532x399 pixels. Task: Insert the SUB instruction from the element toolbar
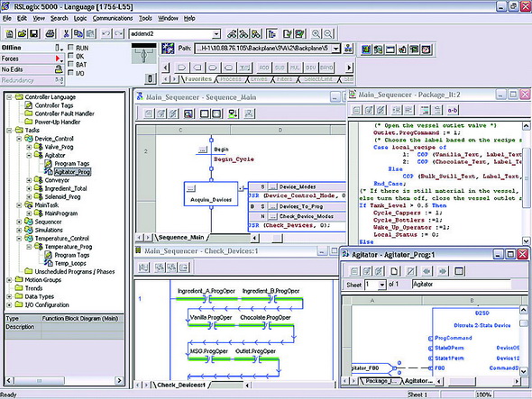pos(280,68)
